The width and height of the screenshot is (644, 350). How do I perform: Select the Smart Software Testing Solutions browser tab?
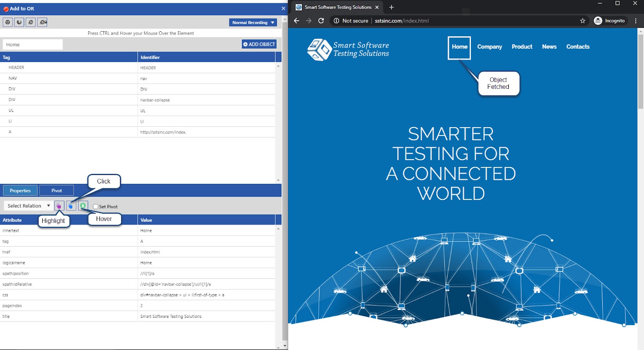pyautogui.click(x=337, y=7)
